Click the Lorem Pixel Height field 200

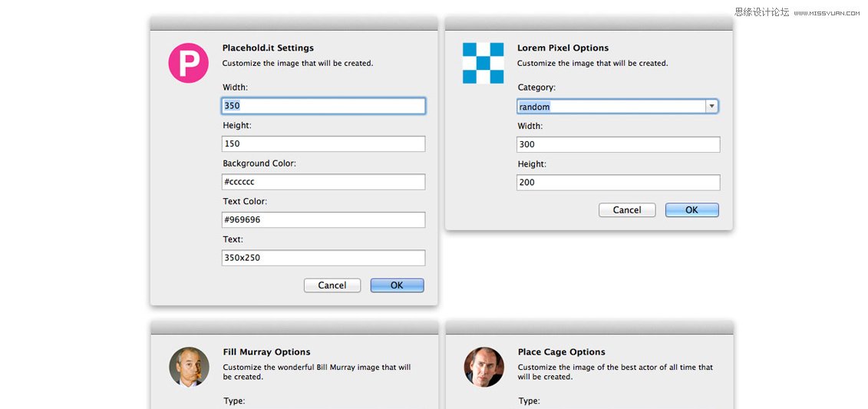[x=618, y=183]
